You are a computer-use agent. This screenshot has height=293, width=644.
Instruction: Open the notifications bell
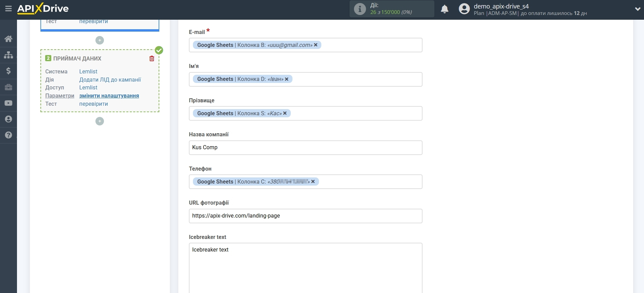(445, 9)
